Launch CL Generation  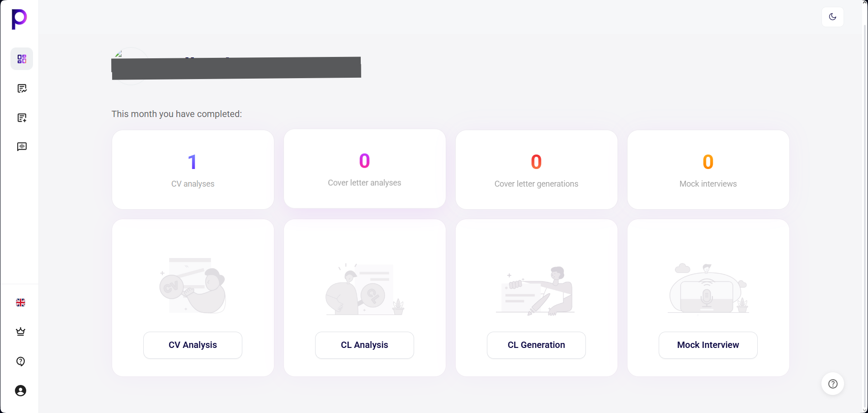[x=536, y=345]
